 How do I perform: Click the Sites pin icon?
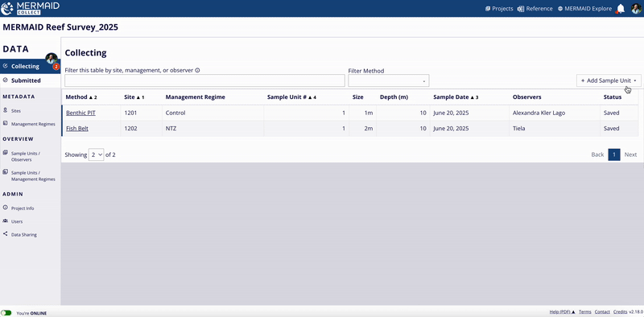[x=6, y=110]
